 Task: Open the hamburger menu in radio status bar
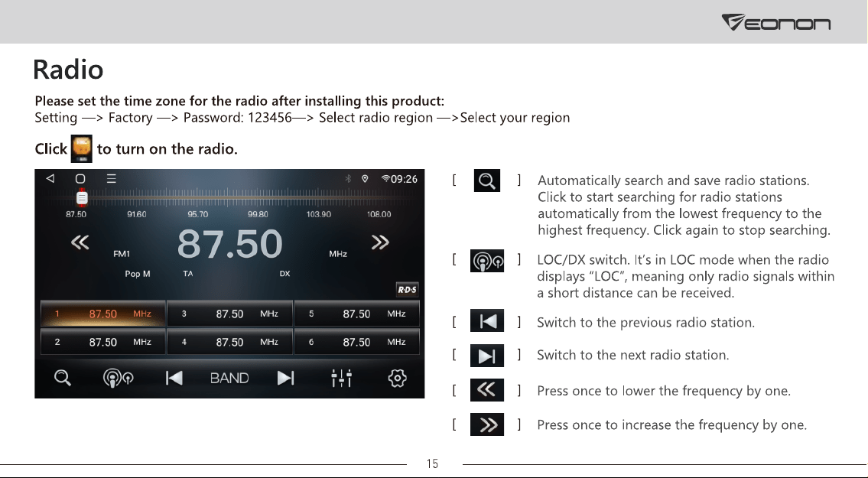111,178
